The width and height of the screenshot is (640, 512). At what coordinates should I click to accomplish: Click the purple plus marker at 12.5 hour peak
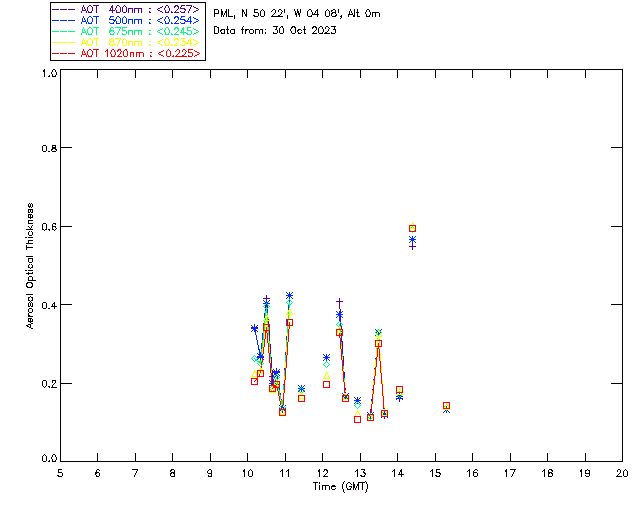(x=339, y=302)
